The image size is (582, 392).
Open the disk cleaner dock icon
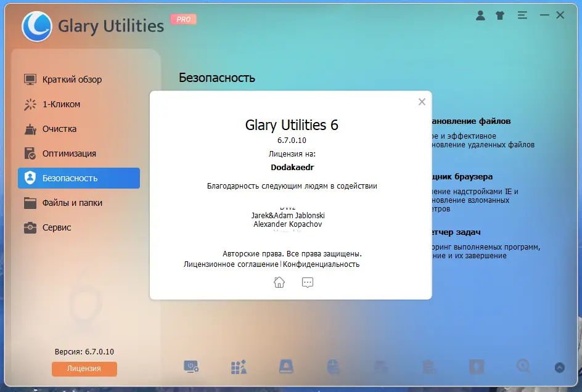pyautogui.click(x=286, y=367)
